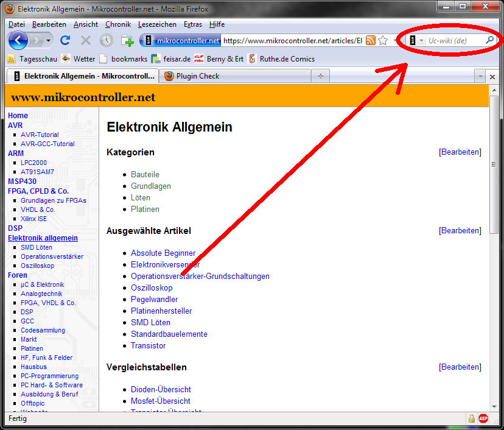Click the Firefox icon in the title bar

[x=10, y=9]
